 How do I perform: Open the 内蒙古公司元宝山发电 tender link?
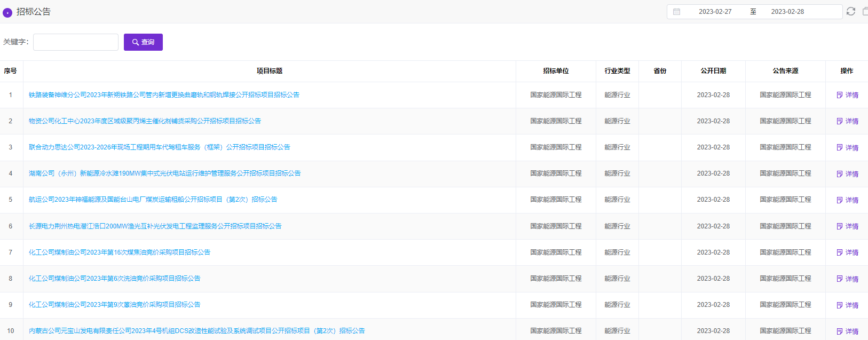pyautogui.click(x=196, y=331)
